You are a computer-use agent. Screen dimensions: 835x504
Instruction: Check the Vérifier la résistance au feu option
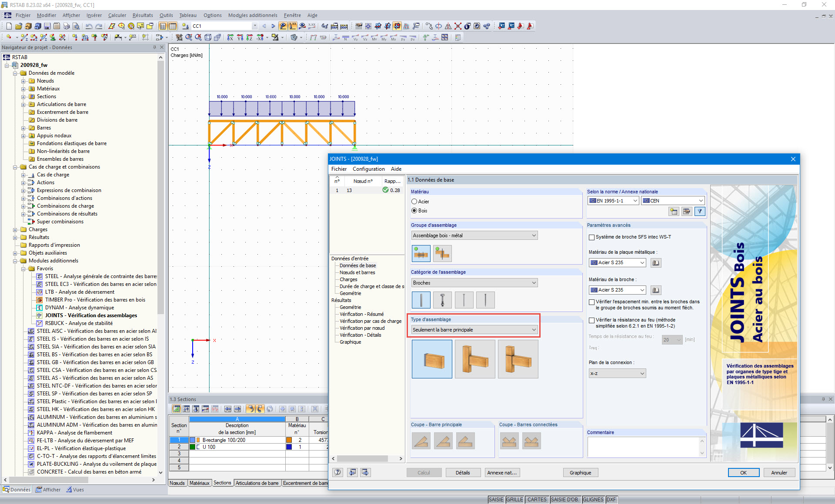591,321
